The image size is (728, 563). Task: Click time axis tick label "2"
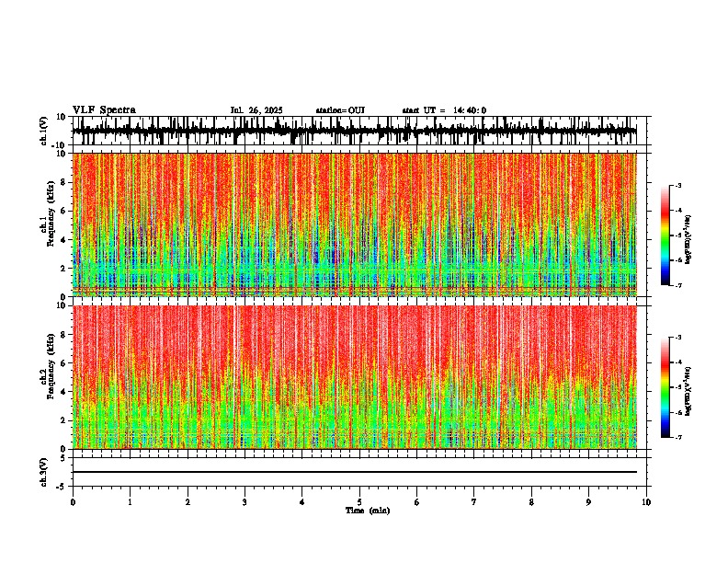(188, 502)
